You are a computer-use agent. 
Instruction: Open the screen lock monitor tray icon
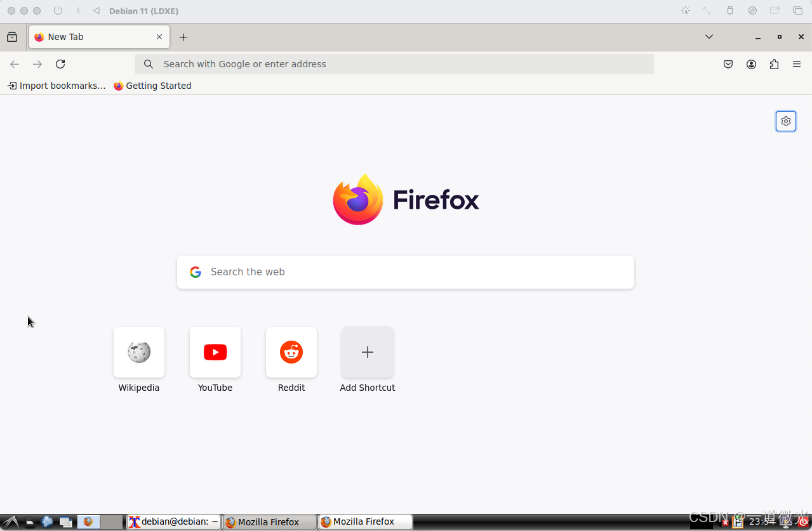pos(786,522)
